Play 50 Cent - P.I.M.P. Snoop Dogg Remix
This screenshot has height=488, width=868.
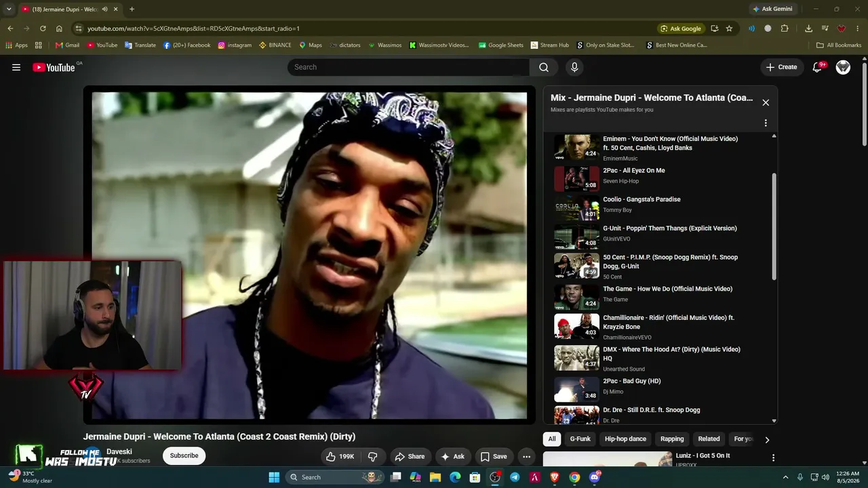click(661, 266)
